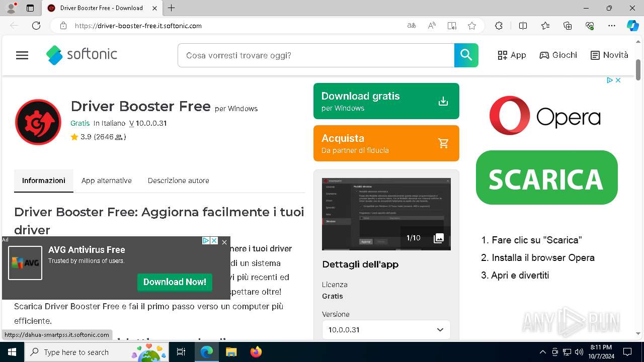Click the AdChoices triangle on Opera ad
The image size is (644, 362).
pyautogui.click(x=609, y=80)
